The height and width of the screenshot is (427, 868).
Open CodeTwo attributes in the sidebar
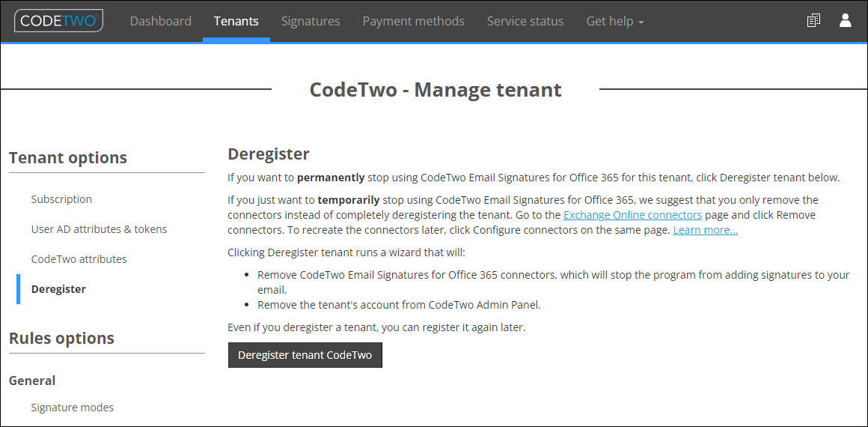(79, 259)
